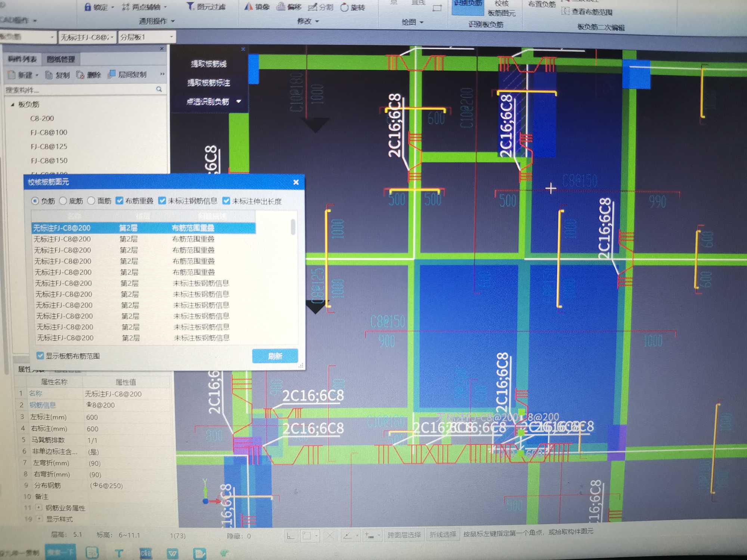Click the 查看布筋范围 view rebar range icon
The image size is (747, 560).
pos(565,11)
